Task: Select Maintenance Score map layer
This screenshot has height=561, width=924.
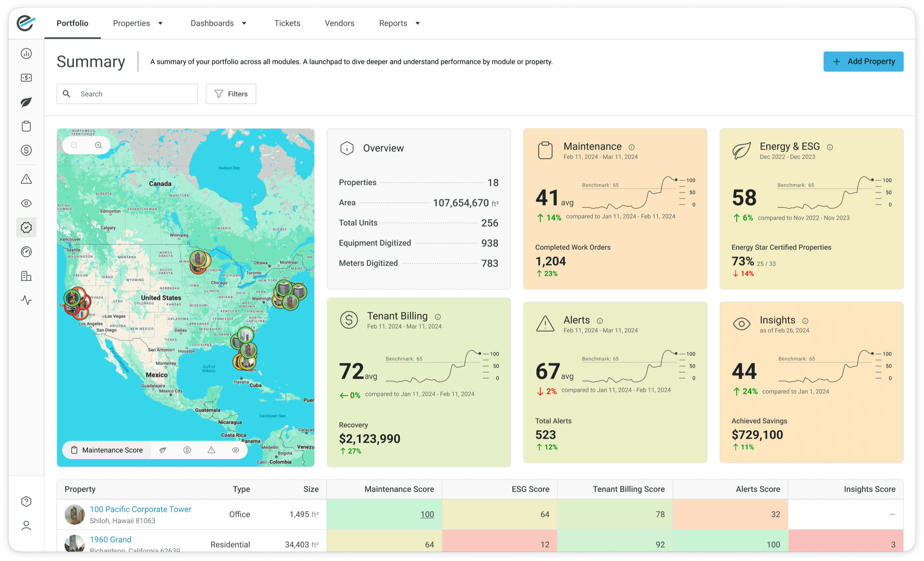Action: click(107, 450)
